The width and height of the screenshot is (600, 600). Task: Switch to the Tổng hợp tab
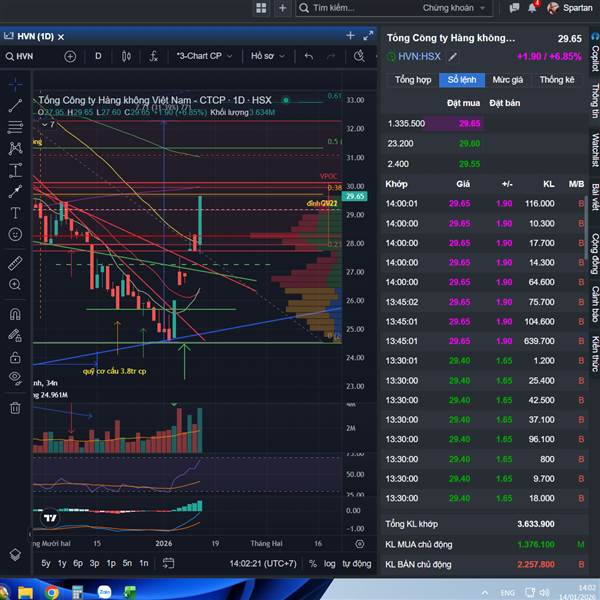(413, 80)
